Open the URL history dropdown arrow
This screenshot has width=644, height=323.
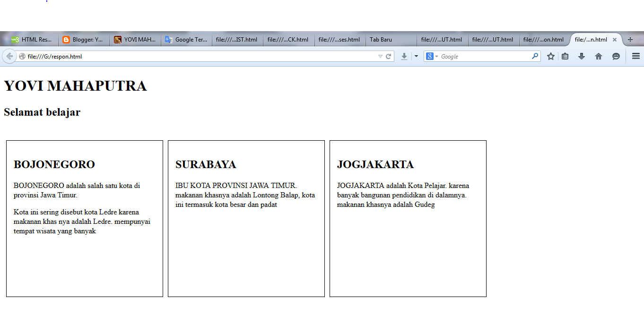pos(380,57)
